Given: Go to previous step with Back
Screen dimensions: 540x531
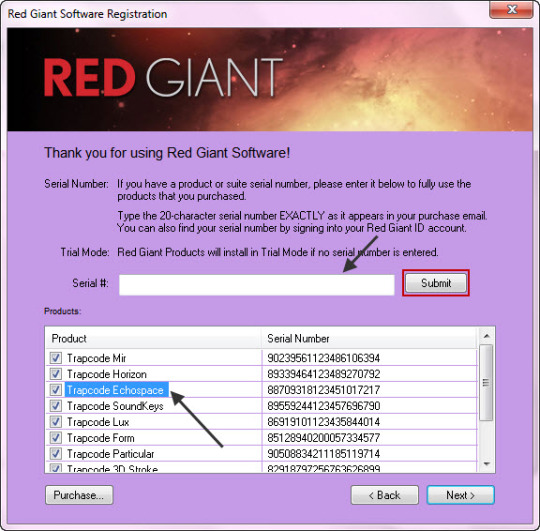Looking at the screenshot, I should tap(385, 495).
